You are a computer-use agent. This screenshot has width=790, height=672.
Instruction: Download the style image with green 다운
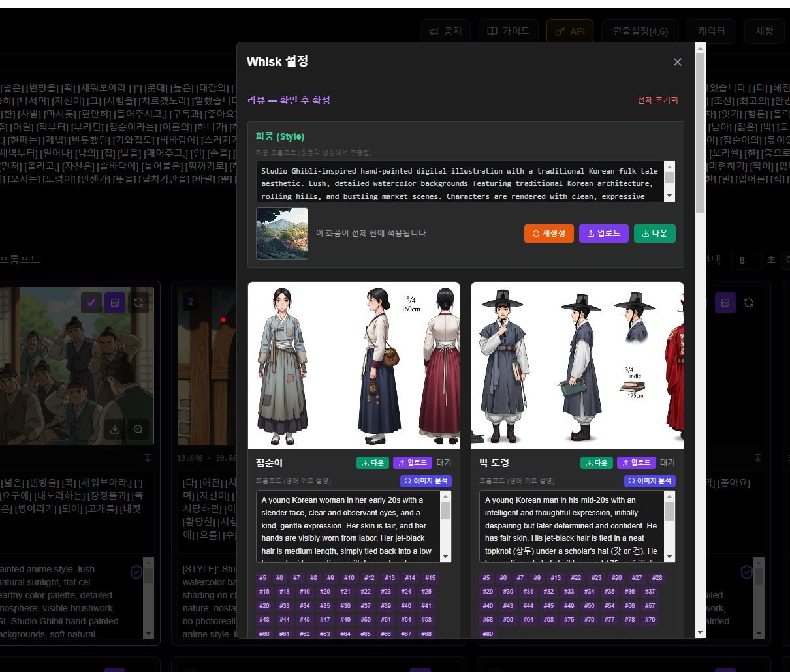(x=654, y=234)
